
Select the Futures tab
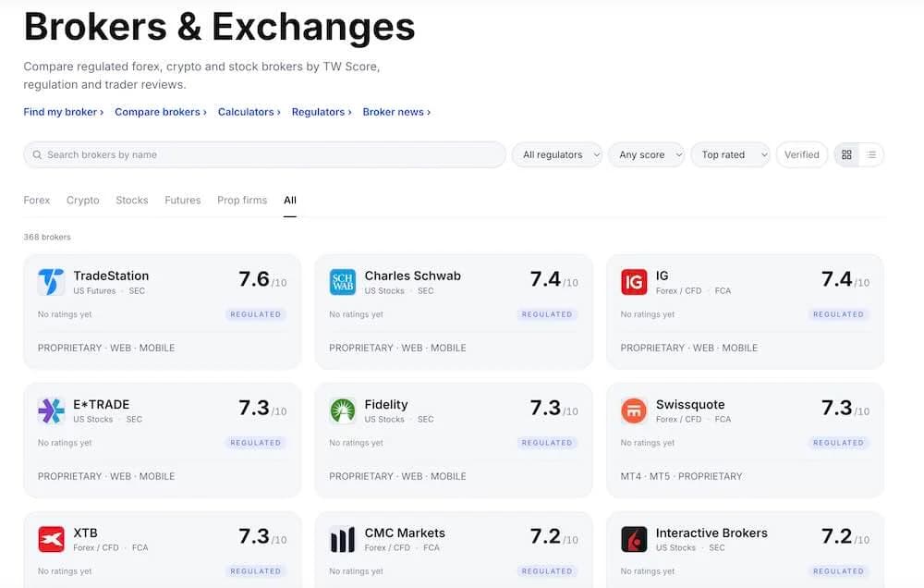183,200
